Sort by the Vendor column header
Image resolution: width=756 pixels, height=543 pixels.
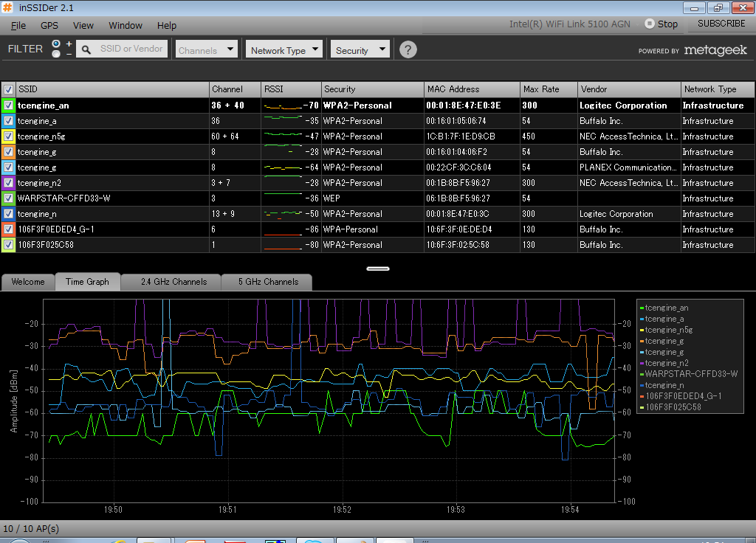[629, 89]
